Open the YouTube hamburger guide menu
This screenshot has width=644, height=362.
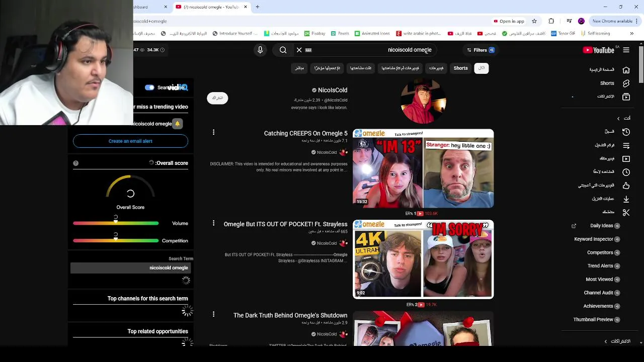(626, 50)
